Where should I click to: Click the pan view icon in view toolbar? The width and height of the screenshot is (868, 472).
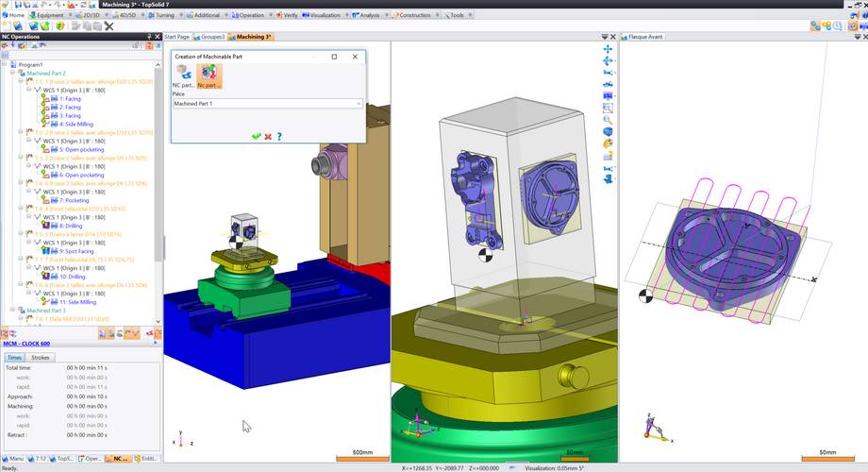[608, 48]
